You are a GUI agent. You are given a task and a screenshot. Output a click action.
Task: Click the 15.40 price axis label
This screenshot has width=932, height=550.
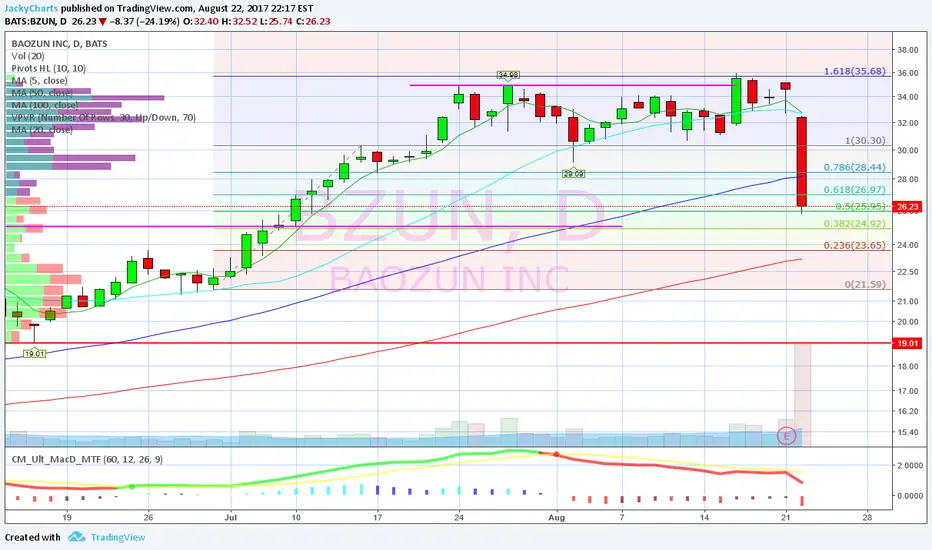tap(908, 432)
